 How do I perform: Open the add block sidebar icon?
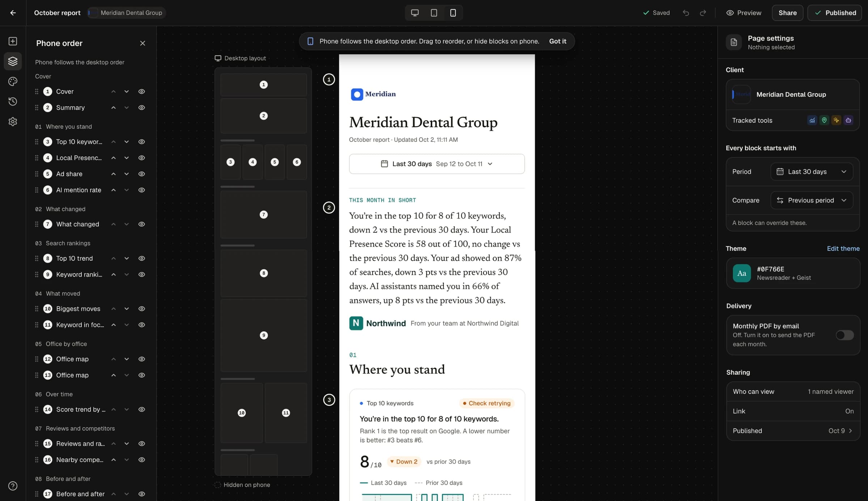pyautogui.click(x=13, y=41)
